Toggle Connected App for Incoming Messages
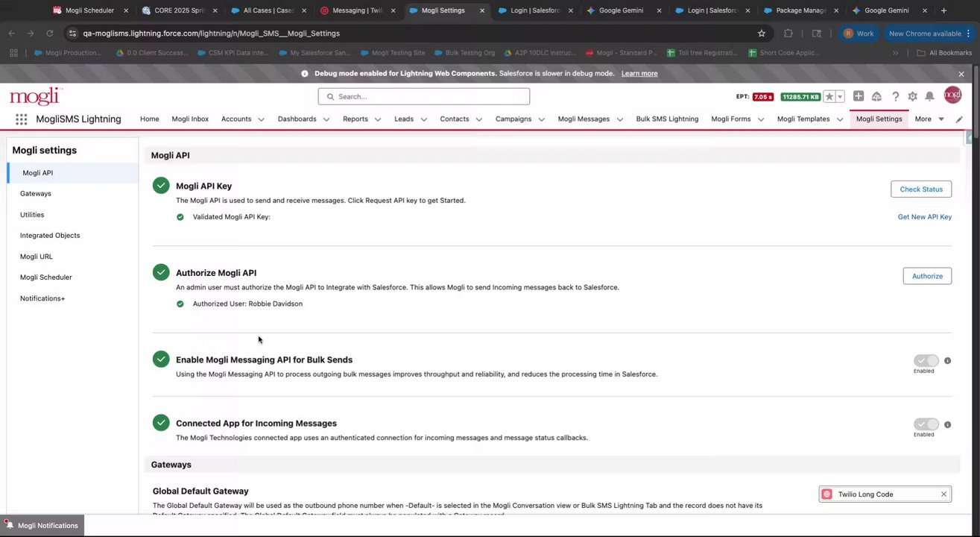 pyautogui.click(x=926, y=424)
